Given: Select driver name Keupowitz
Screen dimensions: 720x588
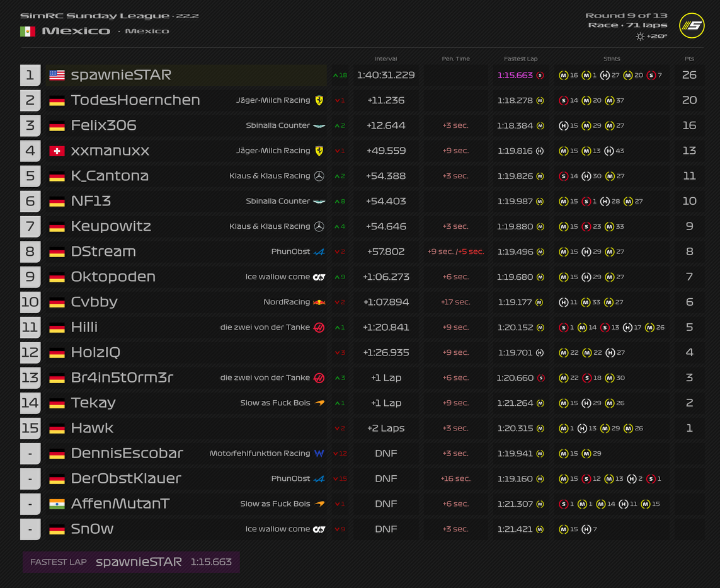Looking at the screenshot, I should (111, 226).
